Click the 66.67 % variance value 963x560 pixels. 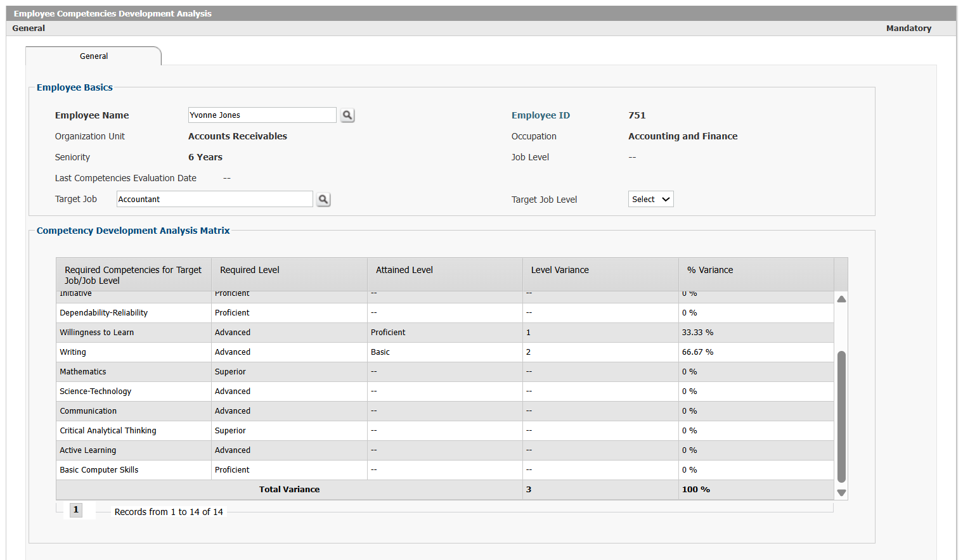697,352
